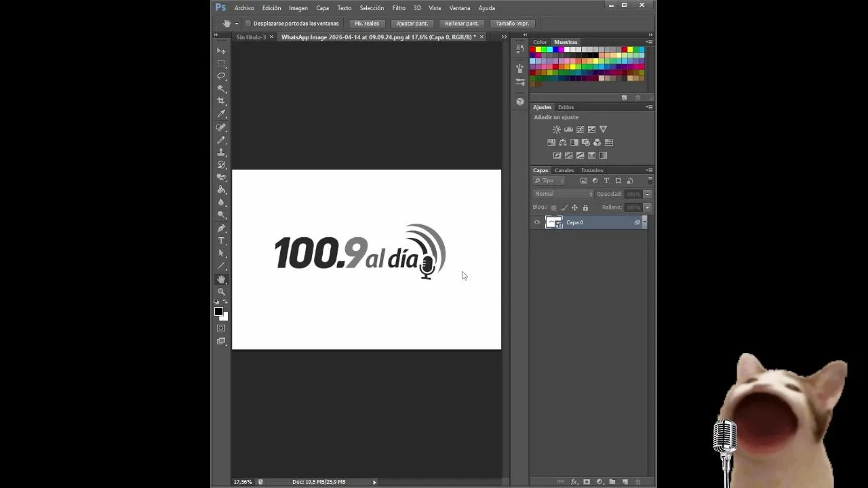
Task: Open the Normal blend mode dropdown
Action: 564,194
